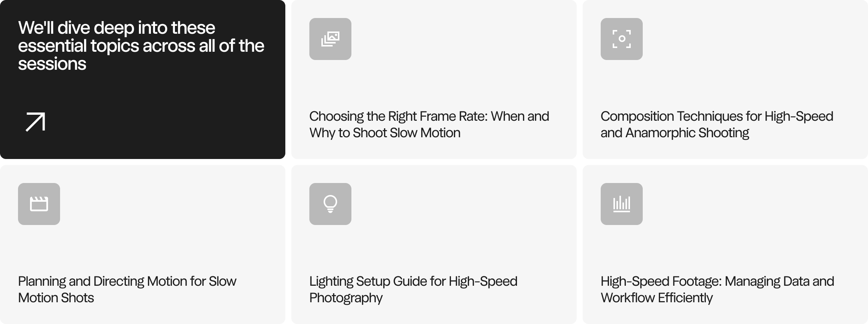Click the light bulb icon
Screen dimensions: 868x324
(330, 204)
